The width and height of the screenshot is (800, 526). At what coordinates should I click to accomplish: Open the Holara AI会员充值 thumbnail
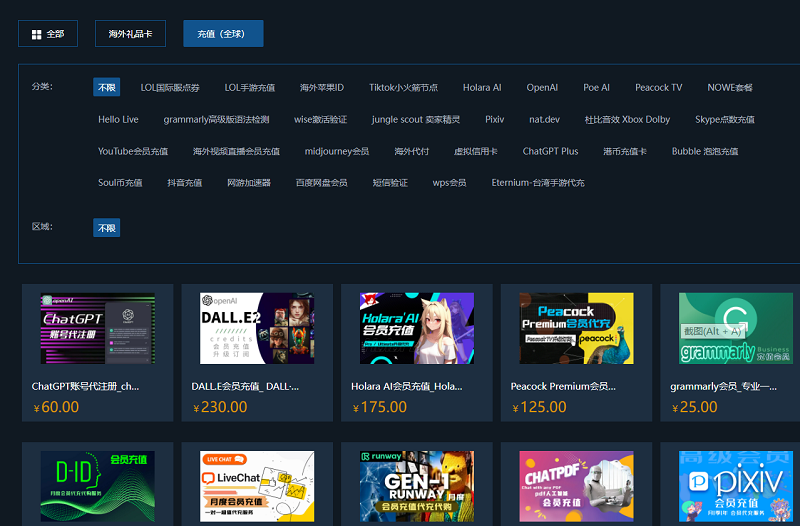tap(417, 328)
